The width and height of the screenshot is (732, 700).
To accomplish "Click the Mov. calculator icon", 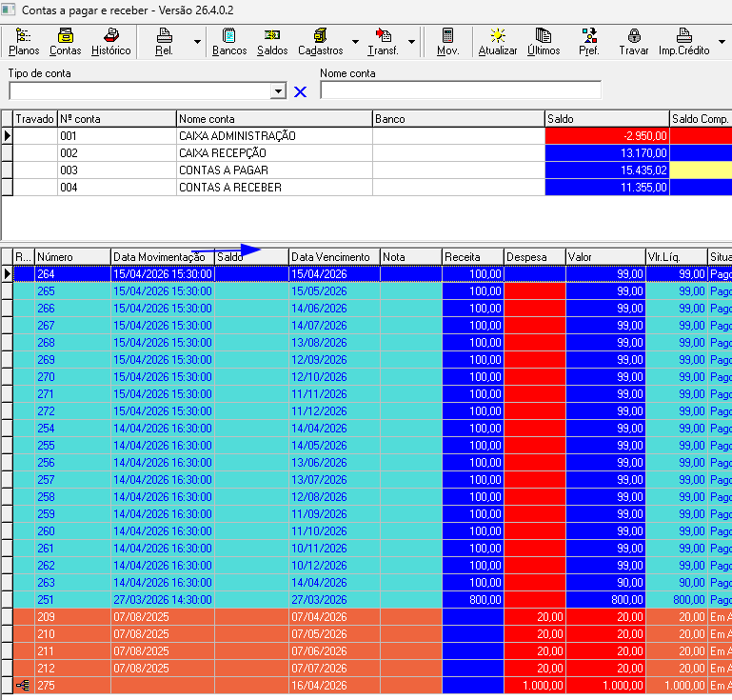I will (x=447, y=42).
